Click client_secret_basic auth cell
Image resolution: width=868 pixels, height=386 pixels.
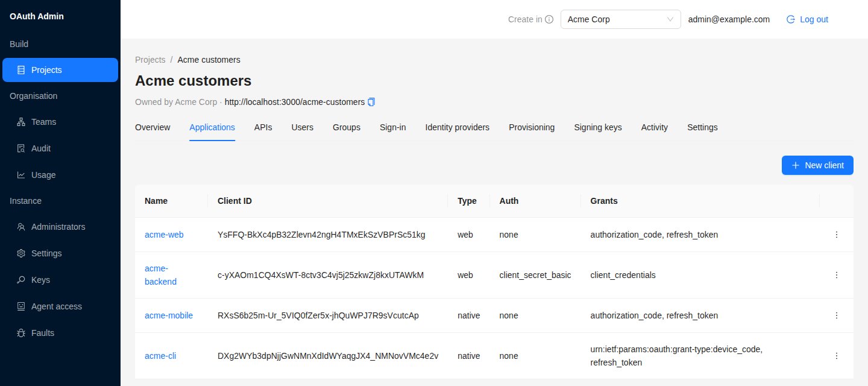point(535,275)
